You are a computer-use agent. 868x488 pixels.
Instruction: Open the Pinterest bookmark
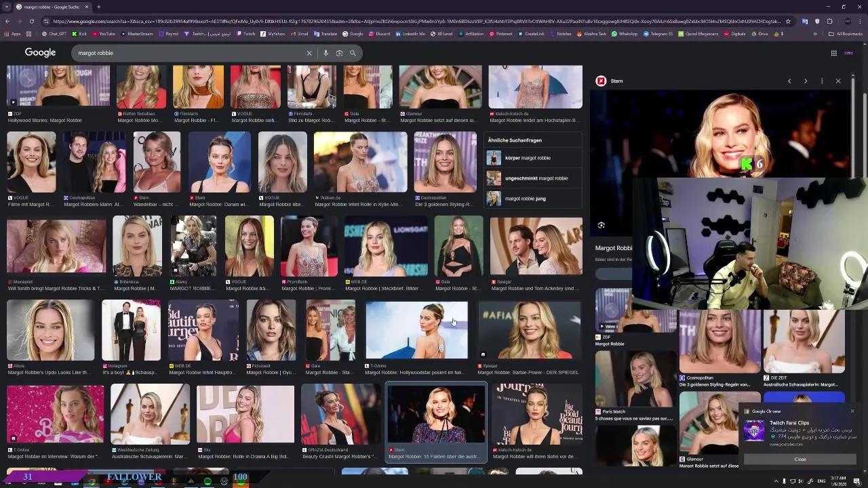pyautogui.click(x=500, y=33)
